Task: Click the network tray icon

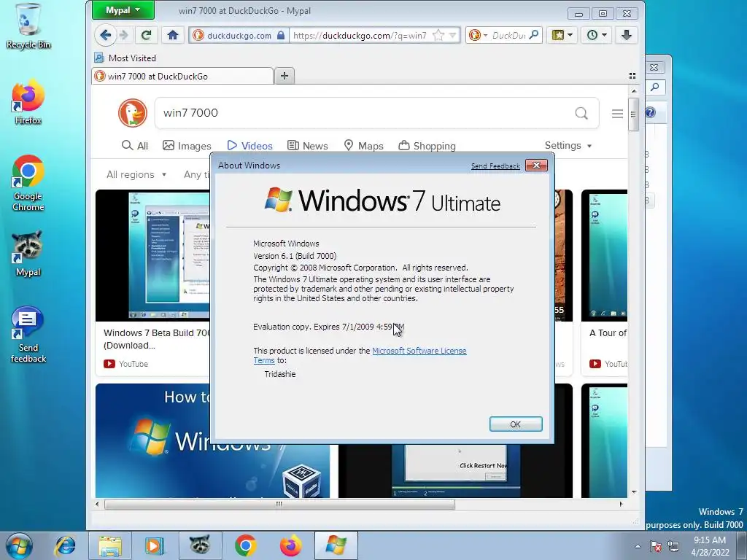Action: [x=673, y=545]
